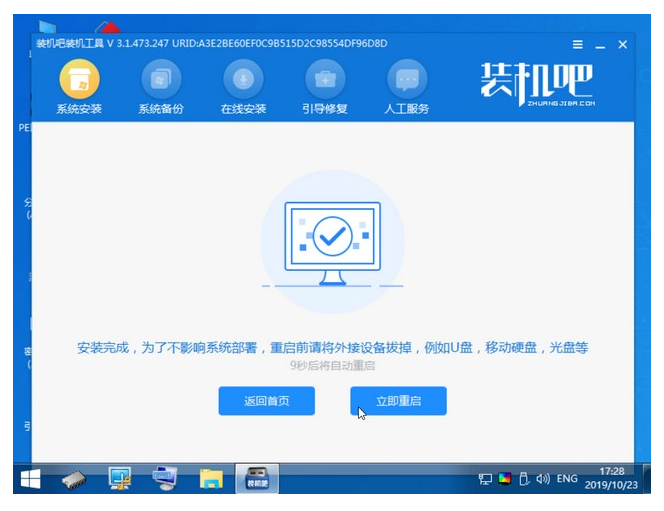Click the ENG language indicator
Image resolution: width=664 pixels, height=511 pixels.
click(567, 479)
